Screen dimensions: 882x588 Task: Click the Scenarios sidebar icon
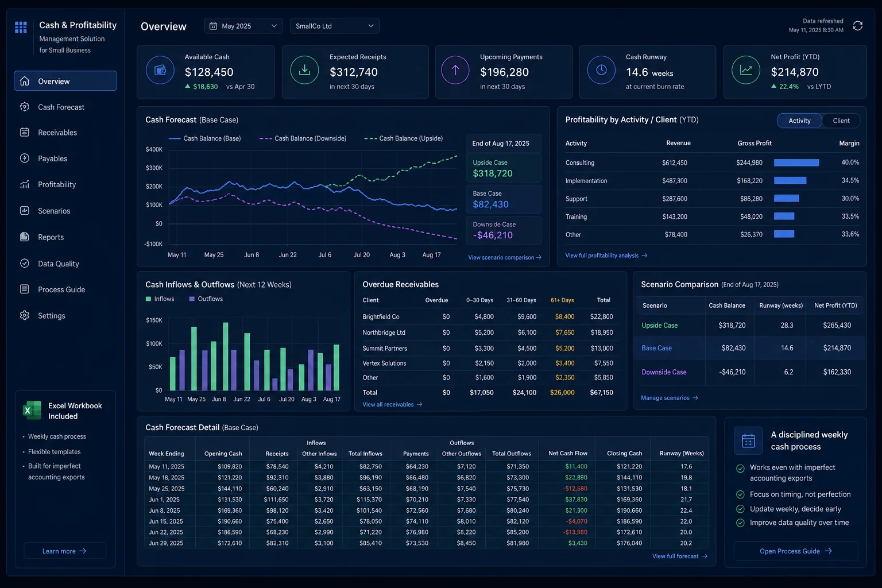tap(25, 211)
